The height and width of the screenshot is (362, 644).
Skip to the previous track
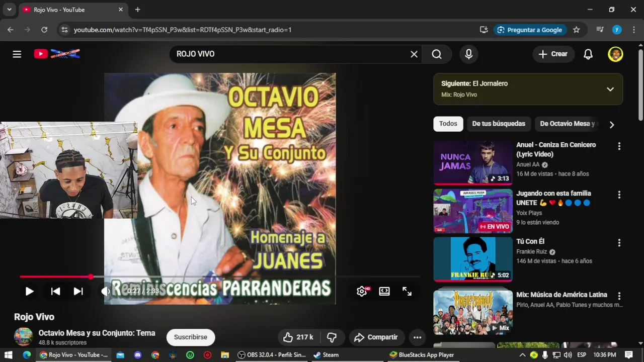56,291
